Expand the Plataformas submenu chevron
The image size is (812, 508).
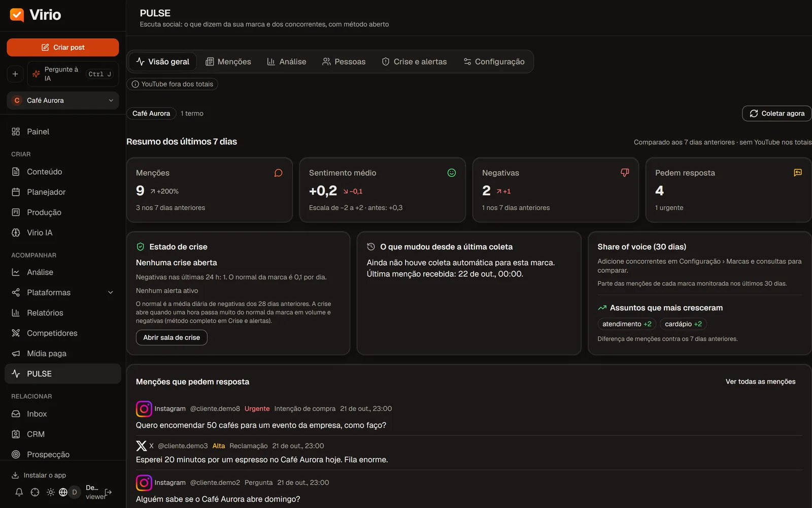point(111,293)
